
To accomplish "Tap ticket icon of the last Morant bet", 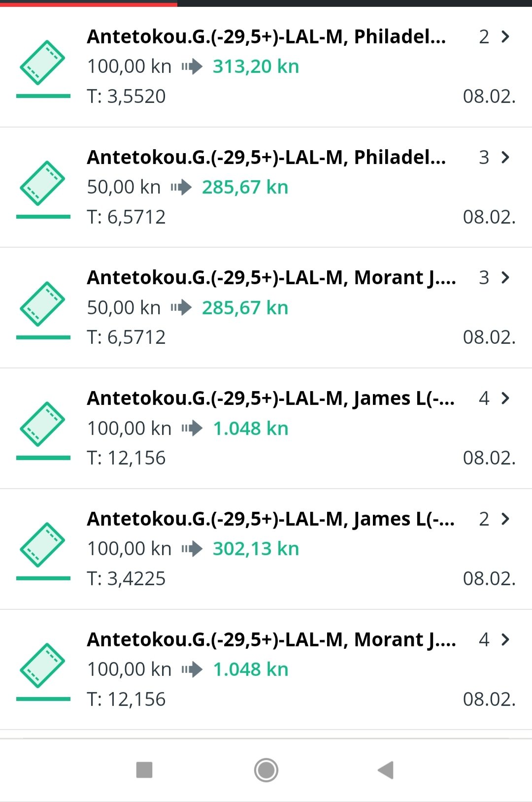I will click(x=43, y=666).
